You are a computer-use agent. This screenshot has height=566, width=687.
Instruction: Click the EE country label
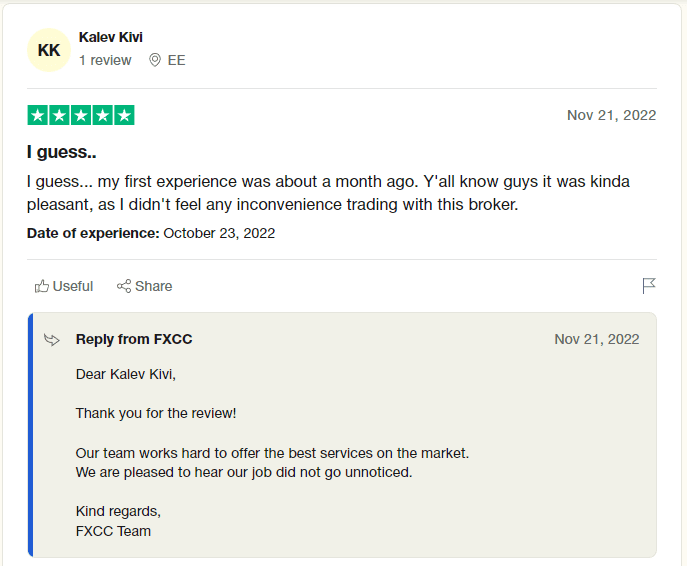coord(177,60)
